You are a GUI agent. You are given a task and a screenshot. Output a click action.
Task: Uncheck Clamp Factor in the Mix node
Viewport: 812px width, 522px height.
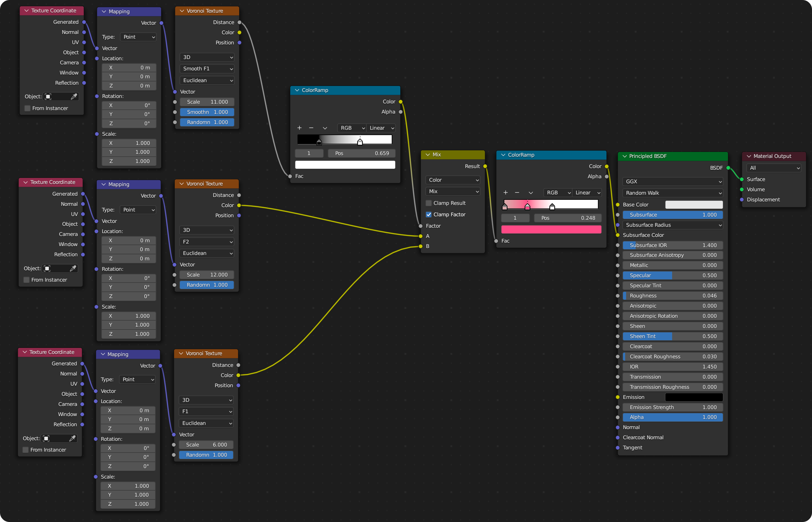429,214
